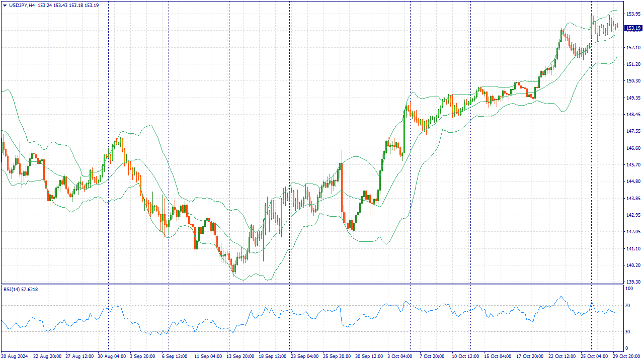Click the 25 Oct 04:00 time label
Screen dimensions: 644x362
594,356
